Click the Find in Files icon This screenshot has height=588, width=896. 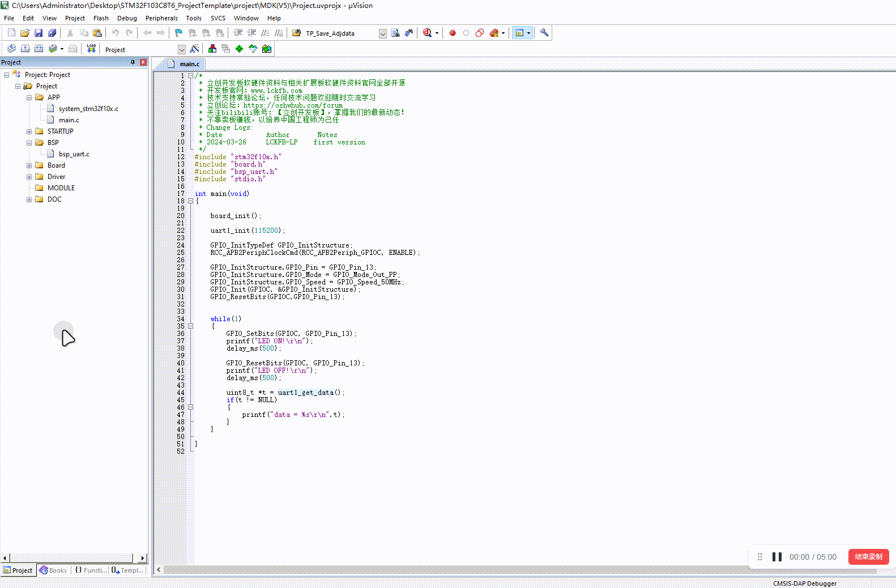[x=296, y=33]
